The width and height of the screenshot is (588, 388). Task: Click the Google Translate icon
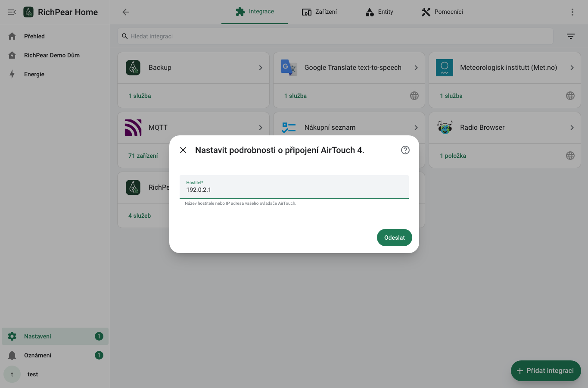289,68
